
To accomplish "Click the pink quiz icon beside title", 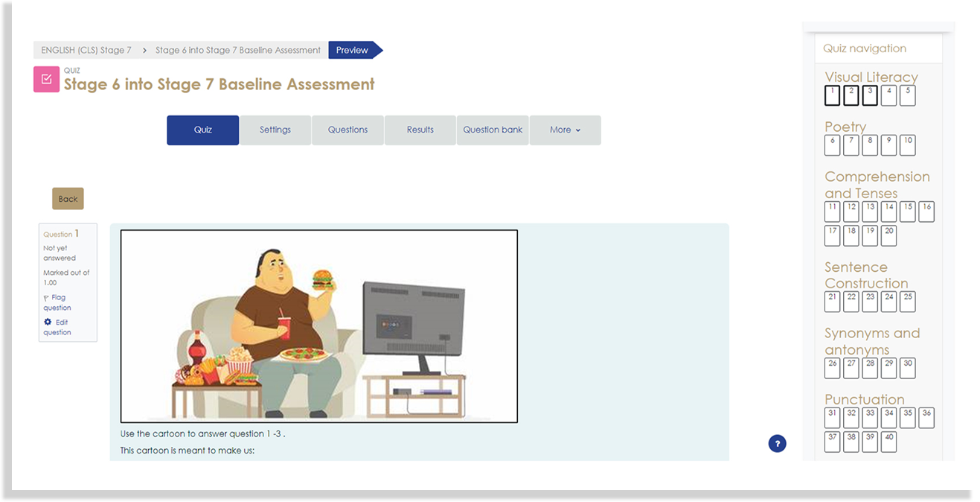I will (x=46, y=79).
